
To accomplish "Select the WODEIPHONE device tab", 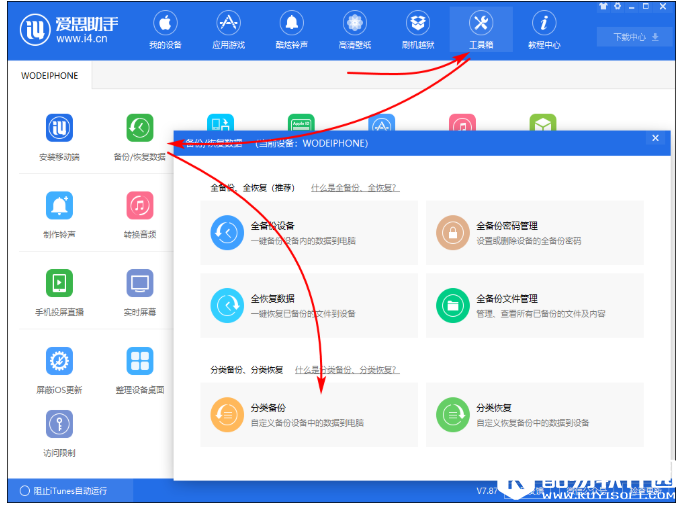I will 49,76.
